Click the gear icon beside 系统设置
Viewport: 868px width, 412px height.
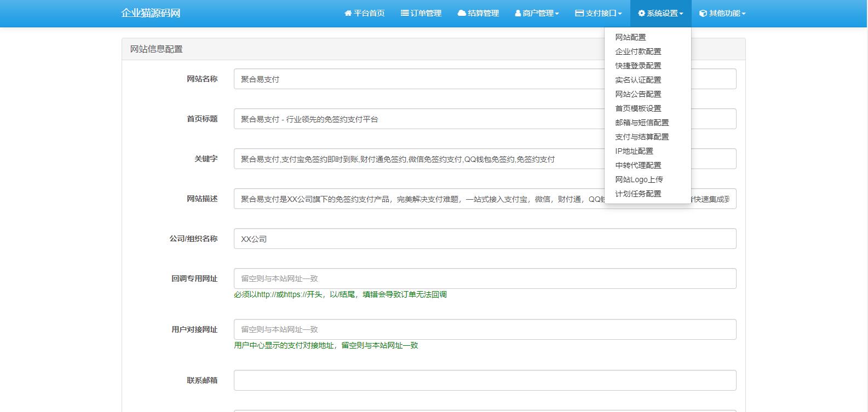click(x=641, y=13)
